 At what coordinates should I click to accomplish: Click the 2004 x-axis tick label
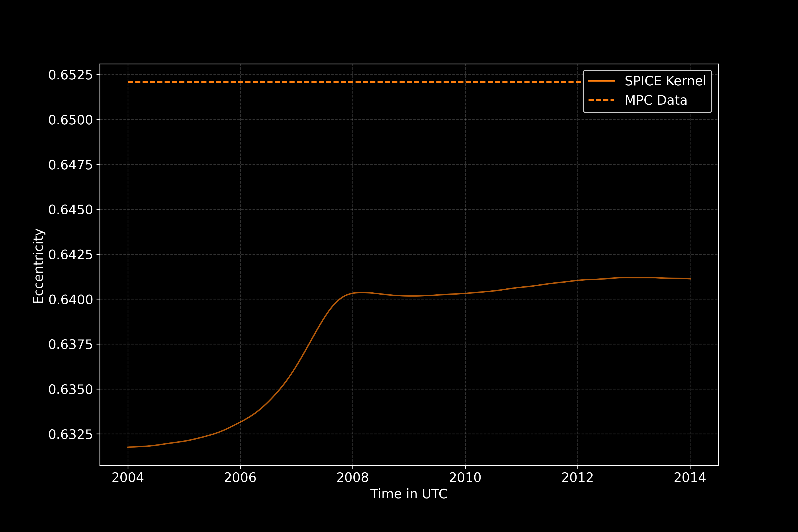(x=128, y=478)
